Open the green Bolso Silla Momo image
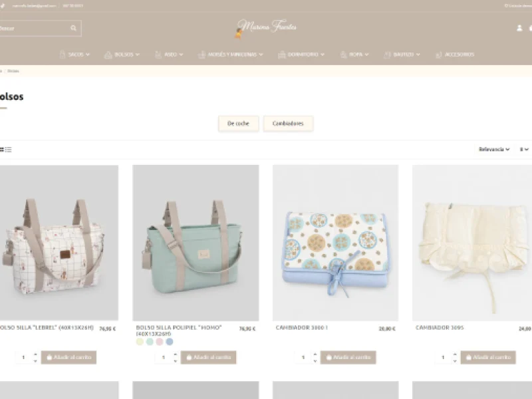Screen dimensions: 532x399 click(x=196, y=243)
